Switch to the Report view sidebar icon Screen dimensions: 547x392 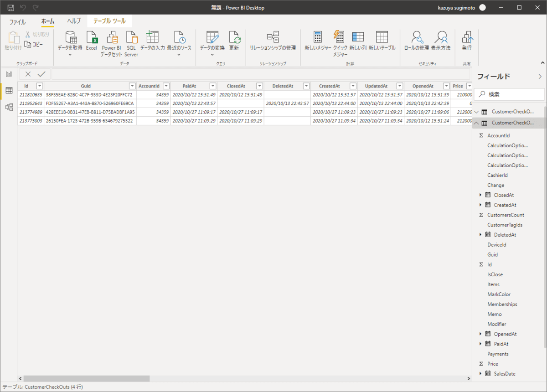[x=9, y=74]
